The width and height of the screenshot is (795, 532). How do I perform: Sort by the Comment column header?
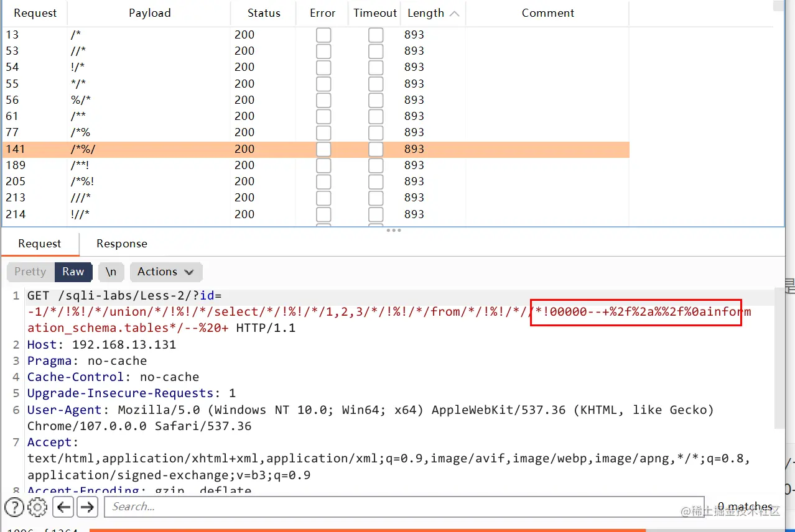547,13
